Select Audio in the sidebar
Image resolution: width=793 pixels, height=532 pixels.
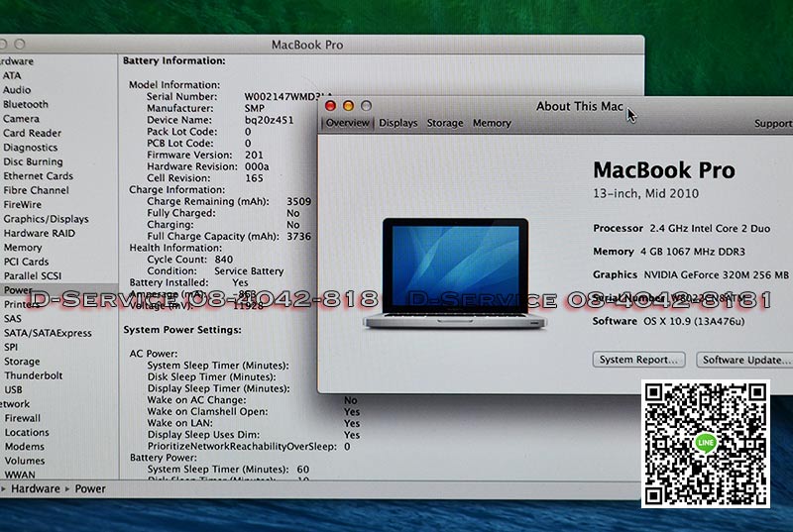[x=17, y=90]
